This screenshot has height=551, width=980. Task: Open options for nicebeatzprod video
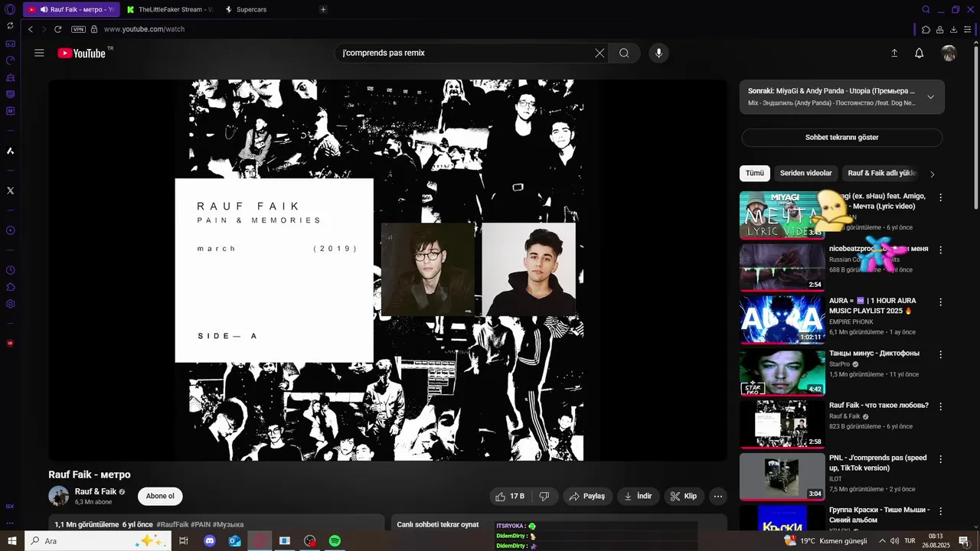pos(940,249)
